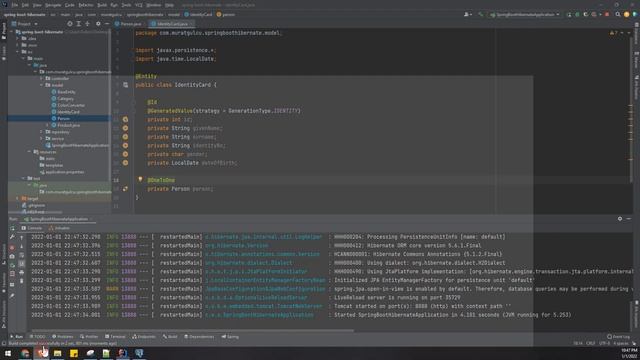640x360 pixels.
Task: Click the Debug icon in top toolbar
Action: [x=577, y=14]
